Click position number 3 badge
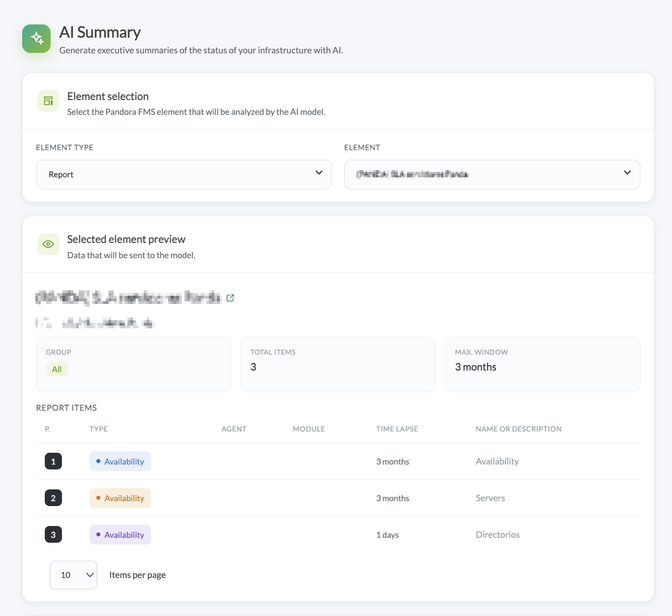This screenshot has width=672, height=616. [x=53, y=535]
